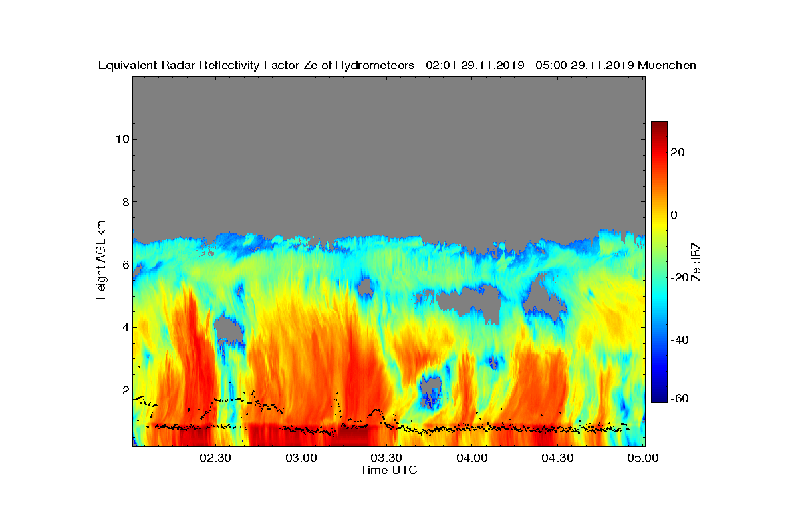Click the height tick label 2
Image resolution: width=798 pixels, height=532 pixels.
pyautogui.click(x=124, y=390)
